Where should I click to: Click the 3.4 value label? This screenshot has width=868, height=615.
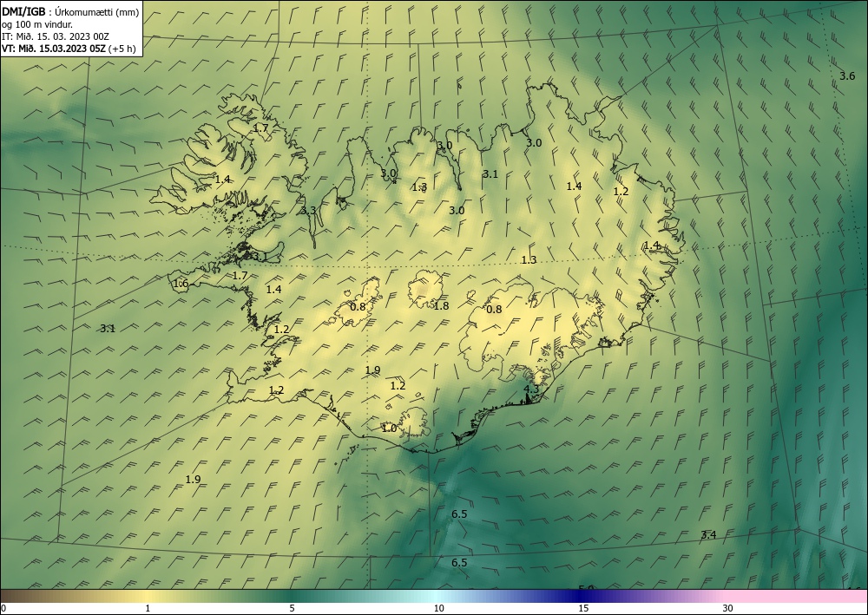pyautogui.click(x=708, y=535)
